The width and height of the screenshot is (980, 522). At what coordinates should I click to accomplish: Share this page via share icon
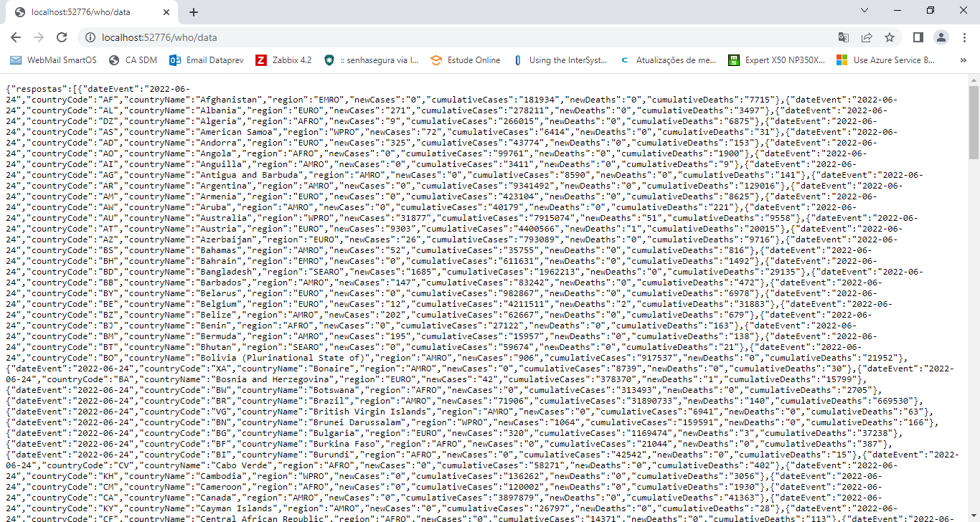pos(867,37)
